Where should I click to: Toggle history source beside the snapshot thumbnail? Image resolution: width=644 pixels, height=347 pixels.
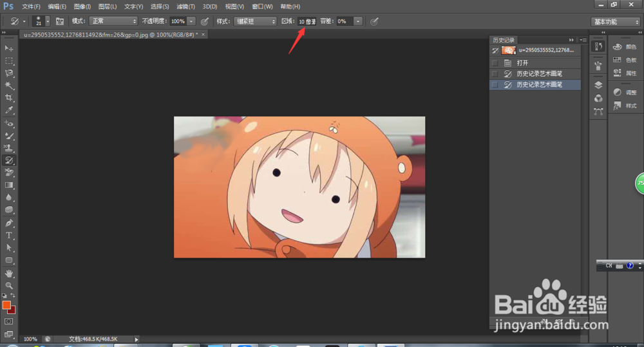coord(495,50)
